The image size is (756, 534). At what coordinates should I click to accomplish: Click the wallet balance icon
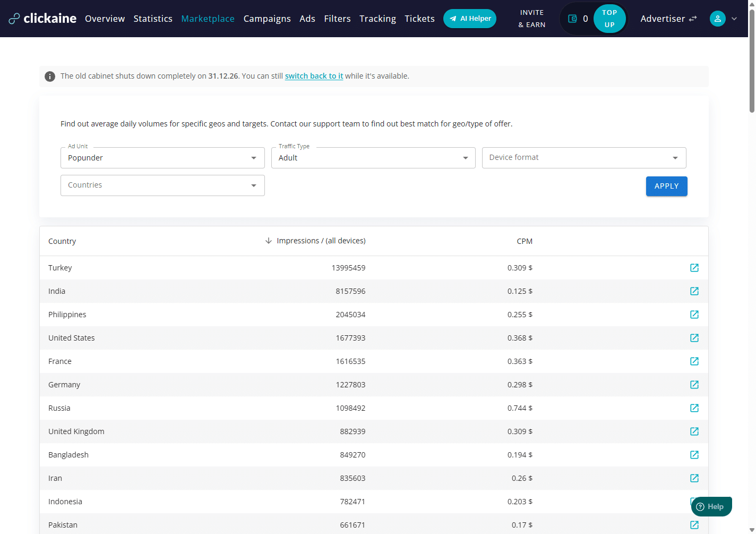tap(572, 19)
